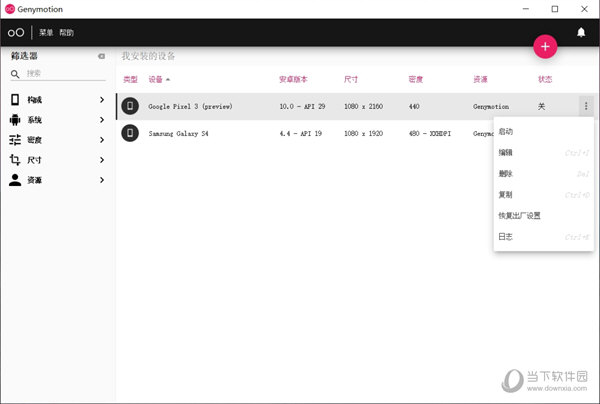The image size is (600, 404).
Task: Sort by the 尺寸 column header
Action: coord(351,80)
